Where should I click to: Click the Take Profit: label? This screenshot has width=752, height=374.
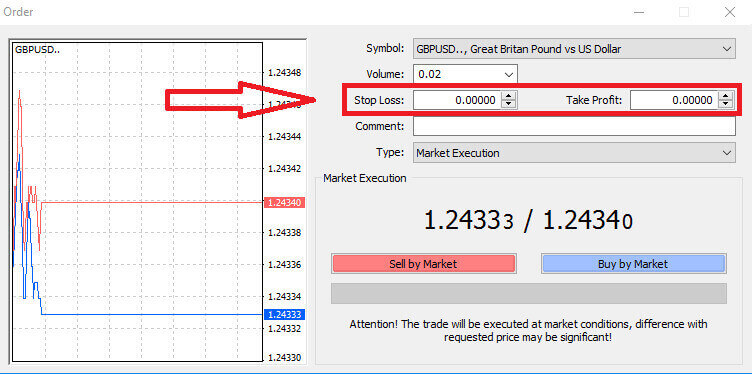point(594,100)
